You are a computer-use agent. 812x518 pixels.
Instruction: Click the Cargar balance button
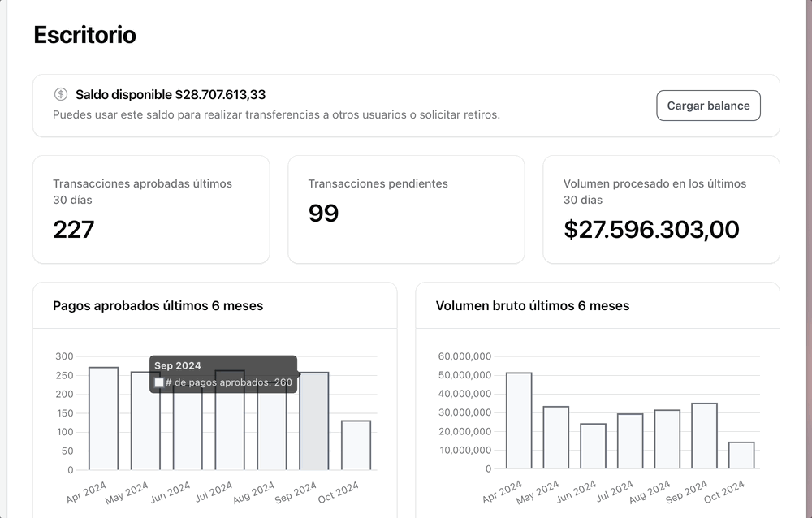click(708, 106)
